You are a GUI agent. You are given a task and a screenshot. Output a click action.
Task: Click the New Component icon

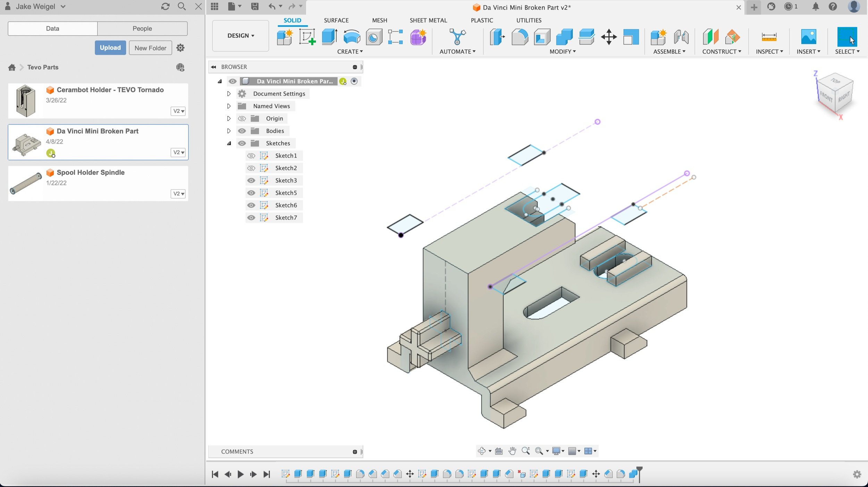[x=285, y=37]
